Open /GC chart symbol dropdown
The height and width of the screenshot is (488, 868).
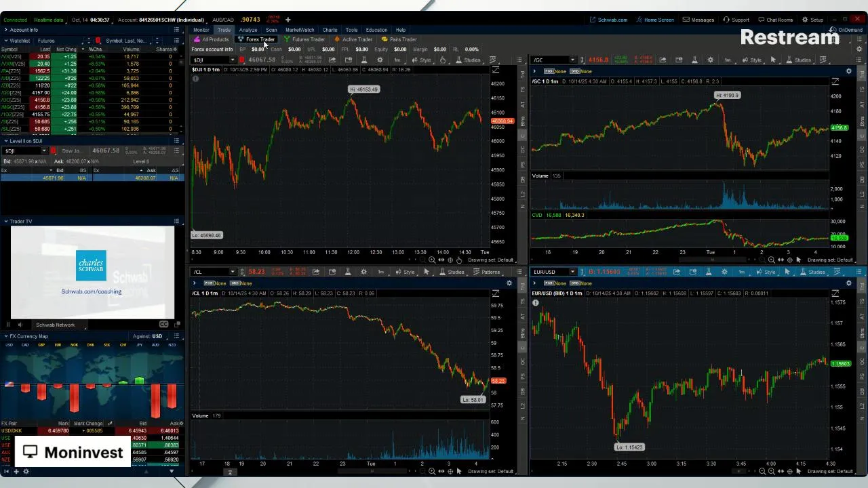click(573, 60)
